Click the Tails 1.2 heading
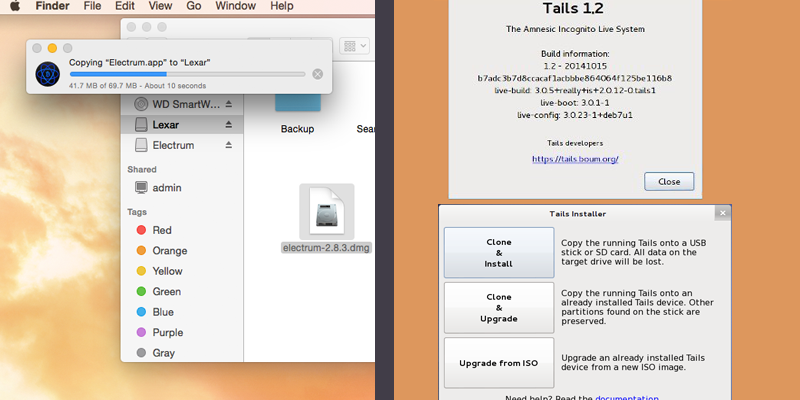The height and width of the screenshot is (400, 800). point(574,9)
